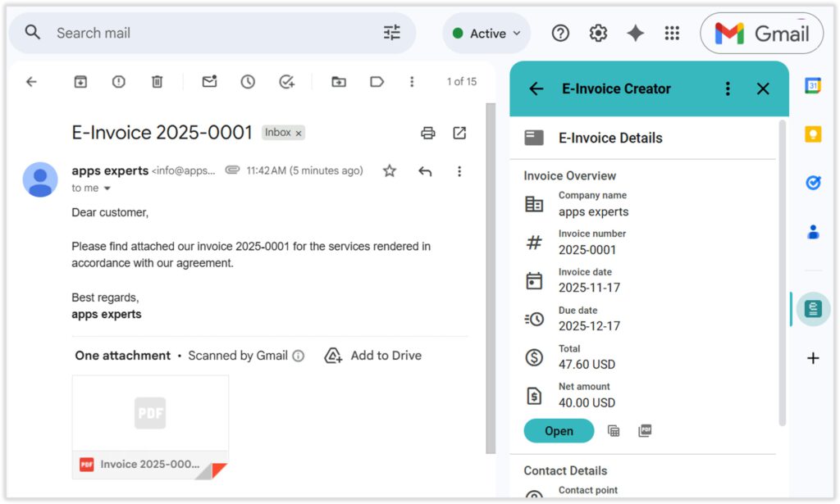
Task: Open E-Invoice Creator options menu
Action: click(x=728, y=89)
